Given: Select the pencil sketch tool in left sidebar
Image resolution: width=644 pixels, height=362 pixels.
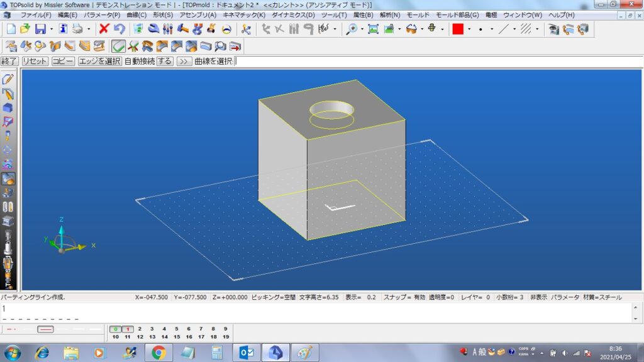Looking at the screenshot, I should coord(8,79).
